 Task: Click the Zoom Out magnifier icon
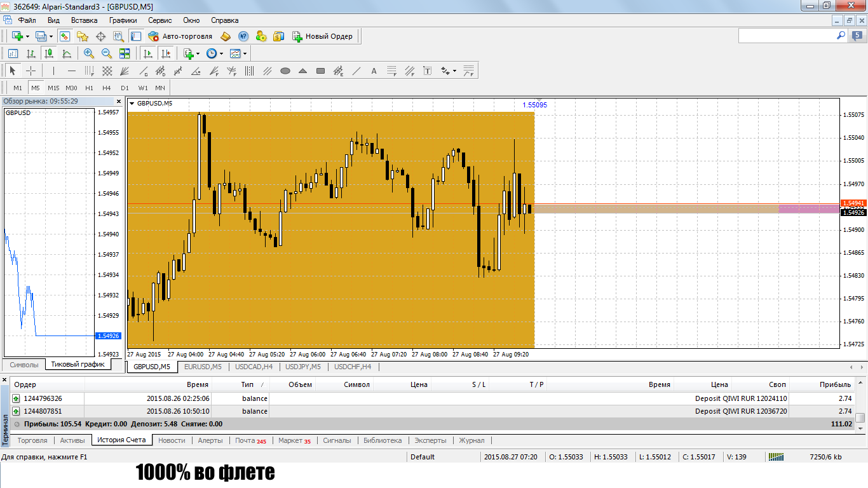tap(107, 53)
